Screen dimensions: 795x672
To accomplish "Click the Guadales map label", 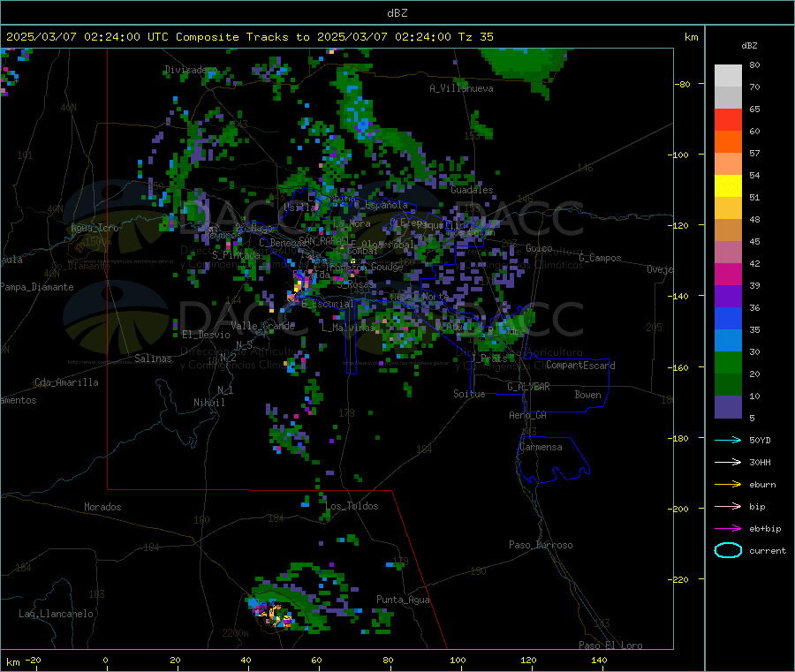I will pyautogui.click(x=472, y=190).
